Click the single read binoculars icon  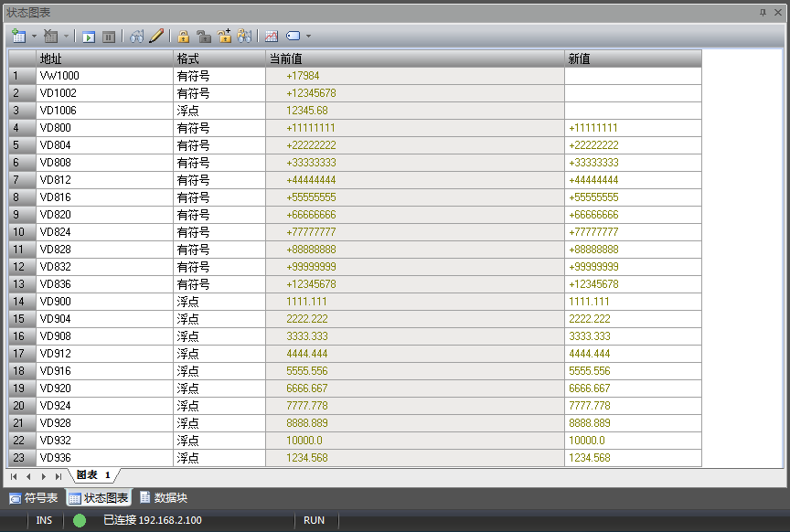tap(137, 37)
